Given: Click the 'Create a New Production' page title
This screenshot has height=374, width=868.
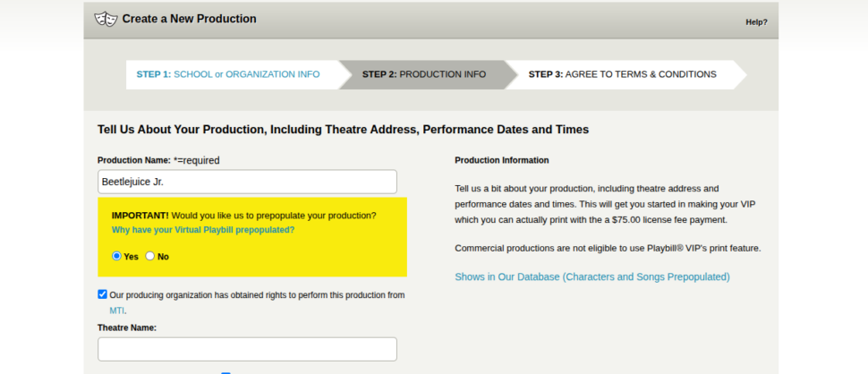Looking at the screenshot, I should point(189,19).
